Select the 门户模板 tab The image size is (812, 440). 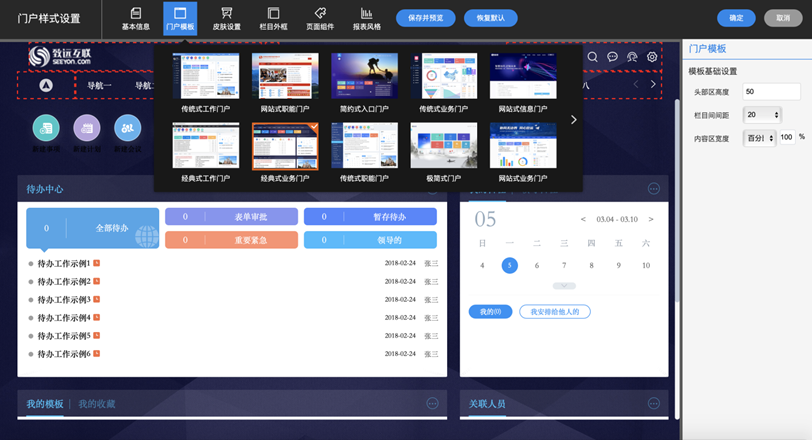click(180, 18)
